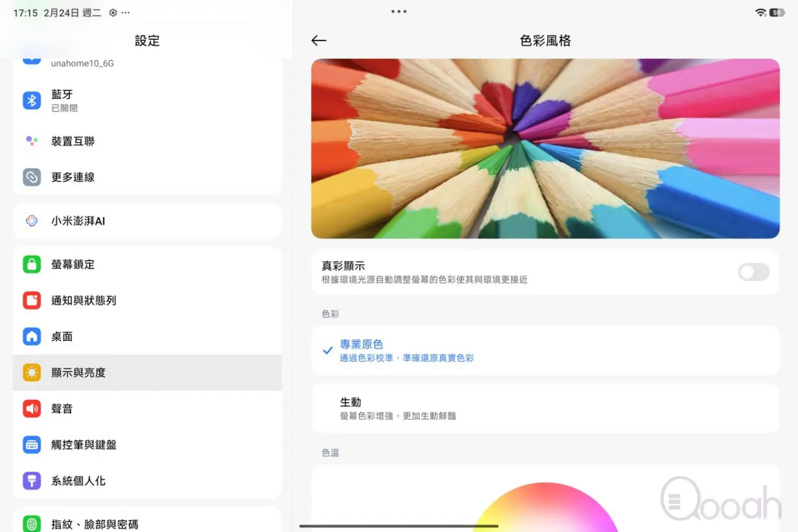Pick a hue on the 色溫 color wheel
This screenshot has height=532, width=798.
pyautogui.click(x=545, y=511)
